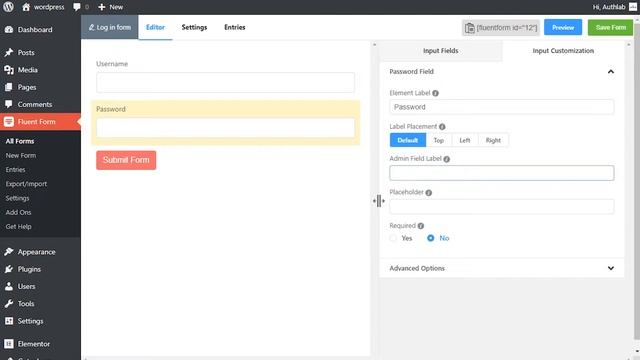The width and height of the screenshot is (640, 360).
Task: Open New Form submenu item
Action: pyautogui.click(x=21, y=156)
